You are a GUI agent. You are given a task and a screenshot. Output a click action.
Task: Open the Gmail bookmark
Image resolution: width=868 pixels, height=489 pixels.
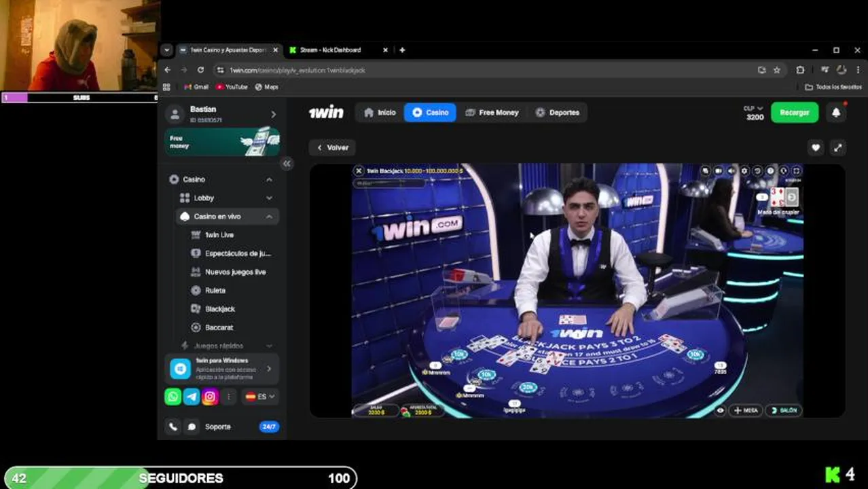click(x=196, y=87)
